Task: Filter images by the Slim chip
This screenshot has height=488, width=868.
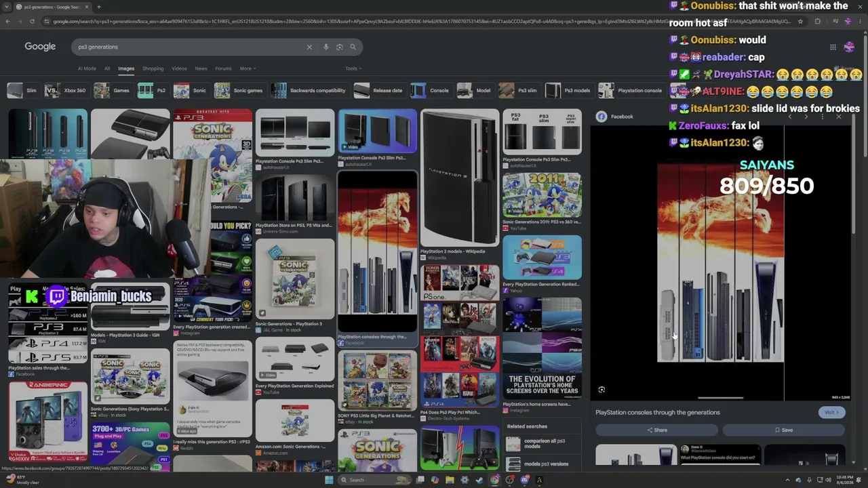Action: click(22, 90)
